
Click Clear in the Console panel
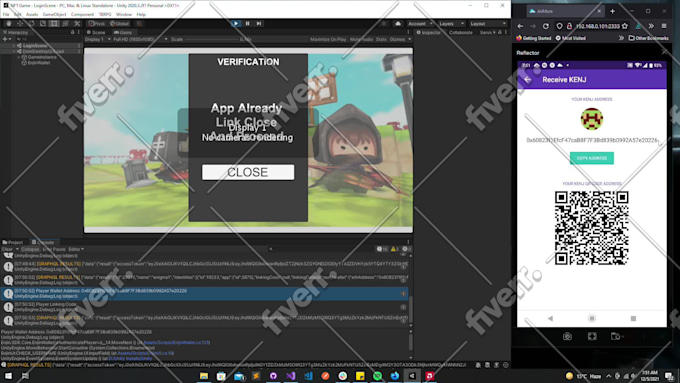(7, 249)
